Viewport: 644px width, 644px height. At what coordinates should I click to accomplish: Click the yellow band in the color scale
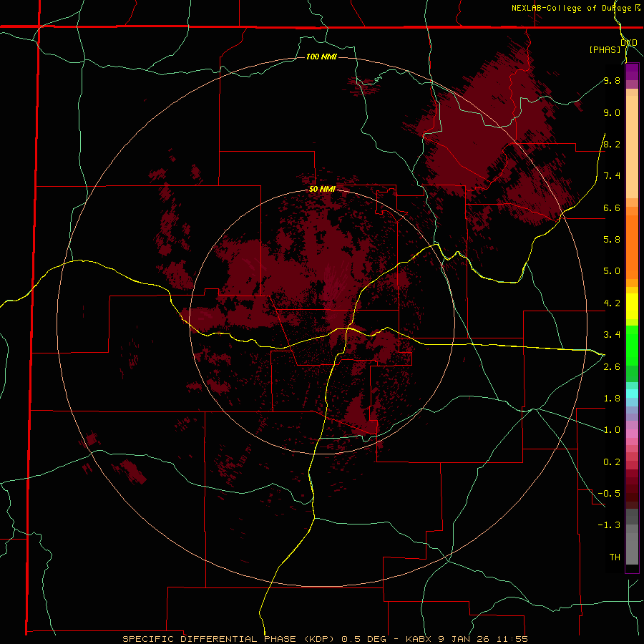632,306
